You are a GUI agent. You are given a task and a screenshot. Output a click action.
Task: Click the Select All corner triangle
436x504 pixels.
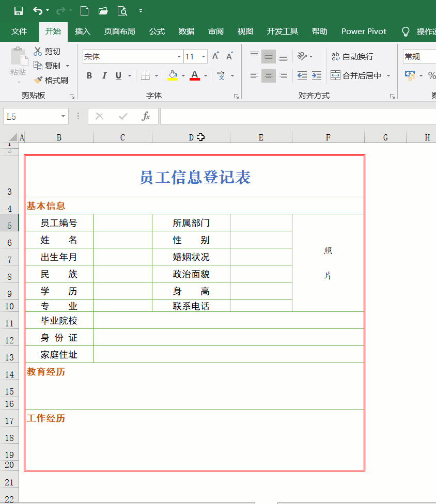point(13,137)
